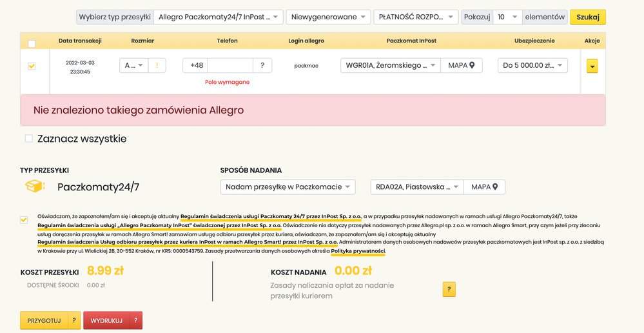Open MAPA for Paczkomat WGR01A

(461, 65)
